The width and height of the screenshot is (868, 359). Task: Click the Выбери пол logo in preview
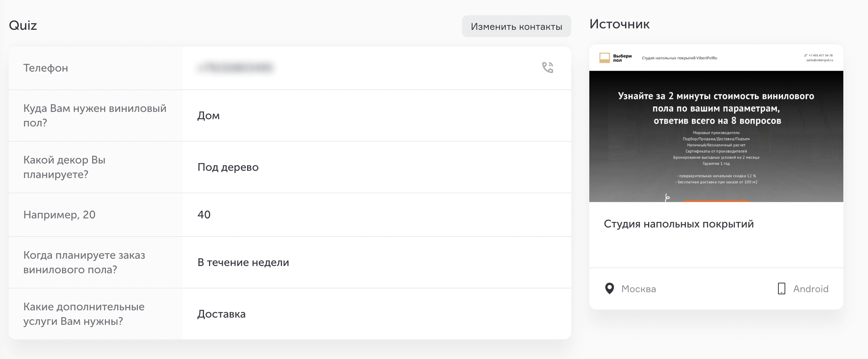(616, 58)
